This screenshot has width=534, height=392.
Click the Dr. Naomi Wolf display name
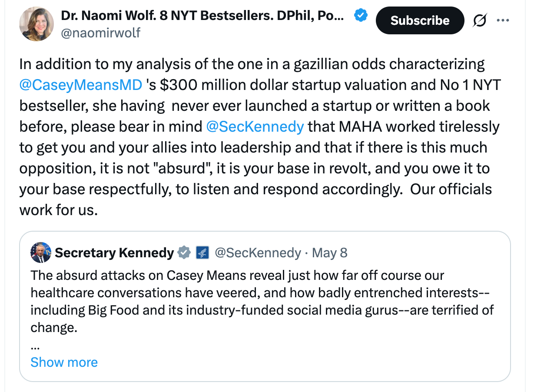tap(202, 16)
